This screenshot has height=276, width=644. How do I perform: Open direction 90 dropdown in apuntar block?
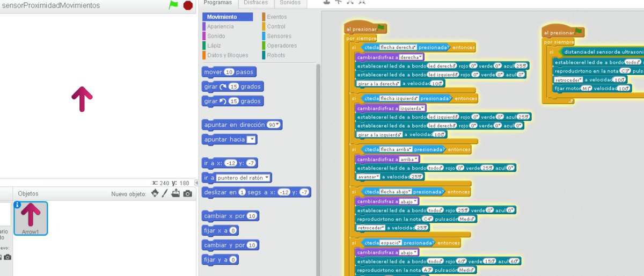tap(274, 125)
